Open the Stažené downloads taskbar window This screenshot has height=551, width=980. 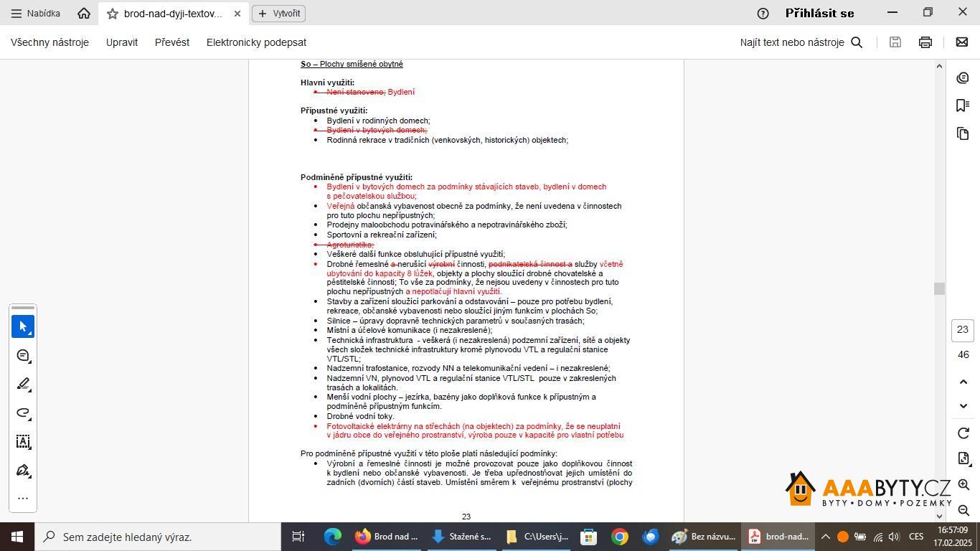(x=463, y=537)
